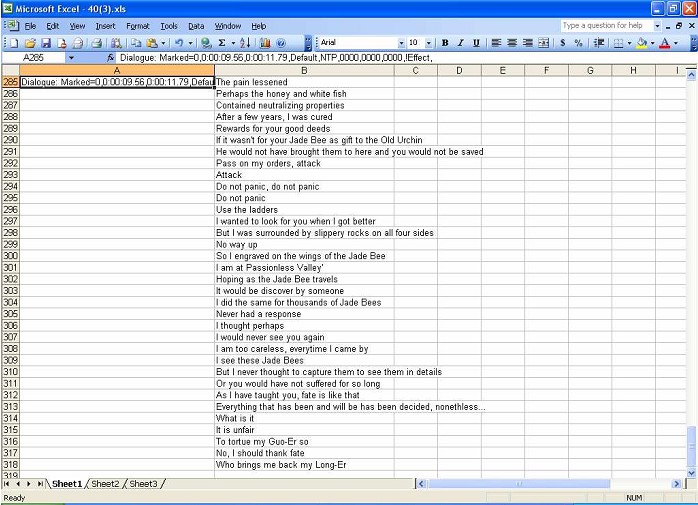
Task: Undo the last action
Action: pos(179,43)
